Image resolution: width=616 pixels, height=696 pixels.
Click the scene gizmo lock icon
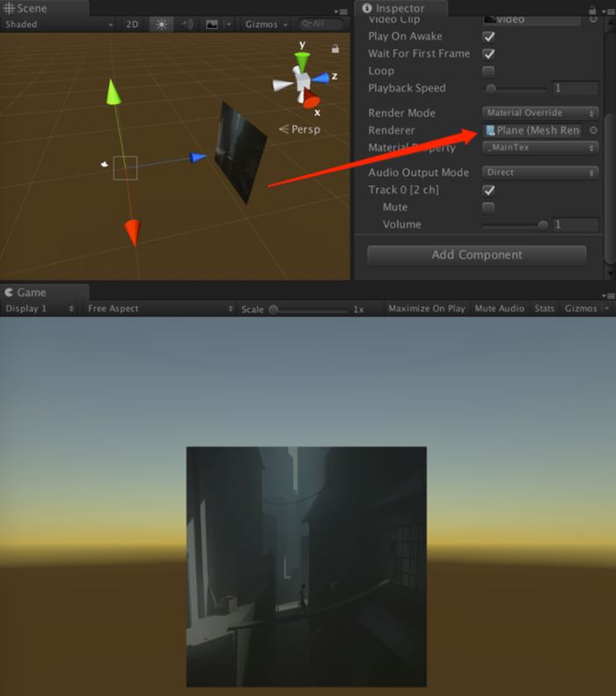pos(335,48)
